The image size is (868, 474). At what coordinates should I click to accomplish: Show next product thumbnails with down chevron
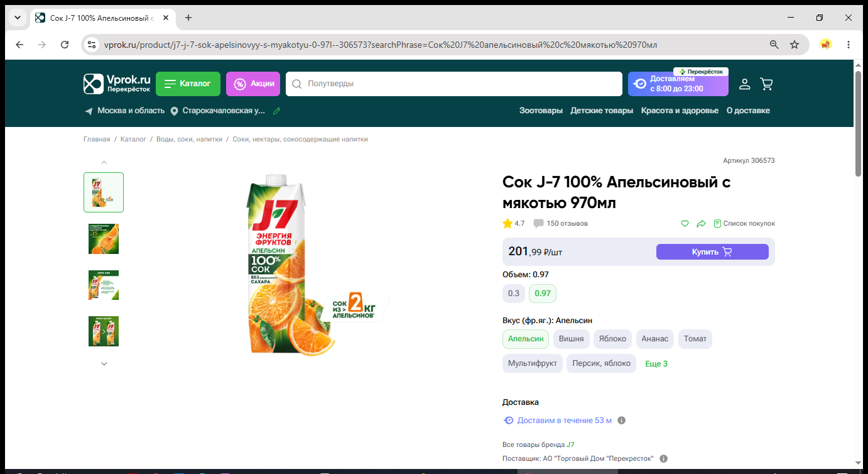click(104, 363)
